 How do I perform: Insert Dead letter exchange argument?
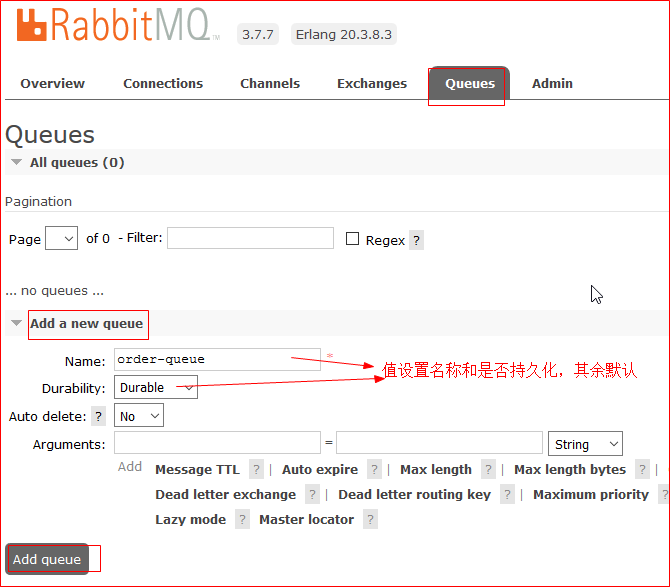point(226,494)
